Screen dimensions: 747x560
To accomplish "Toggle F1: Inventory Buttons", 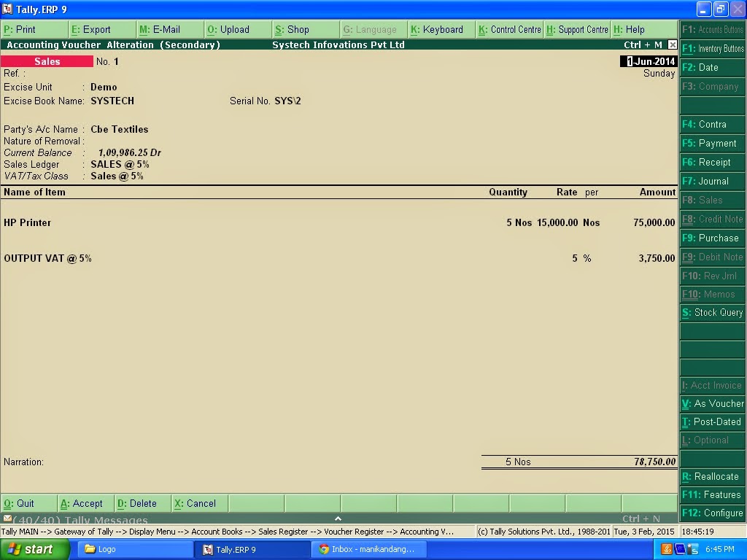I will coord(712,49).
